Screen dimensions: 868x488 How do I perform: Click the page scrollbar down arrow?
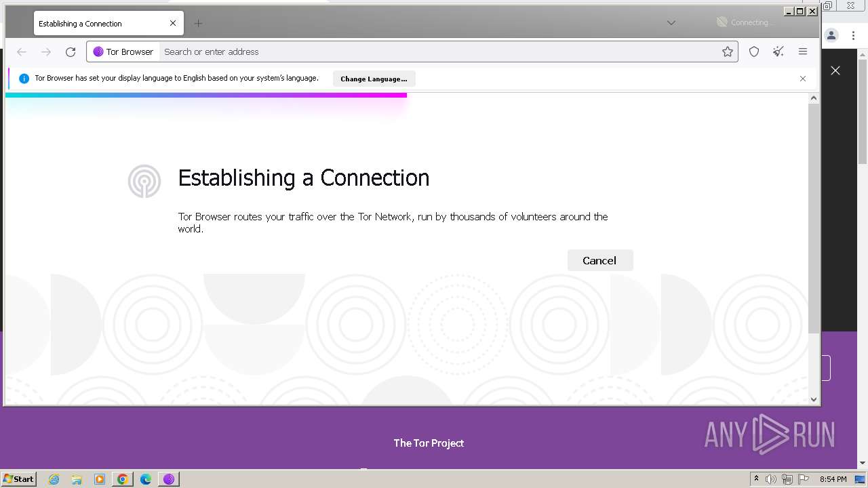point(814,399)
